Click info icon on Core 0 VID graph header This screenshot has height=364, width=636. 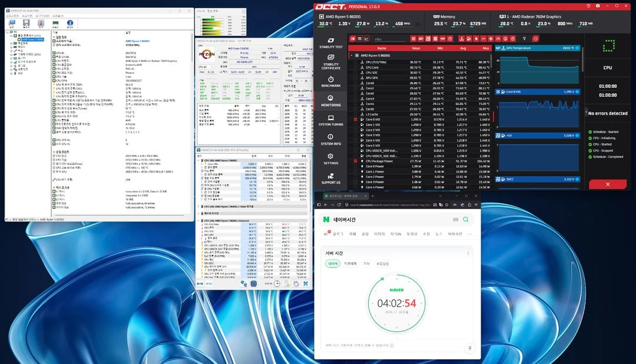[577, 92]
